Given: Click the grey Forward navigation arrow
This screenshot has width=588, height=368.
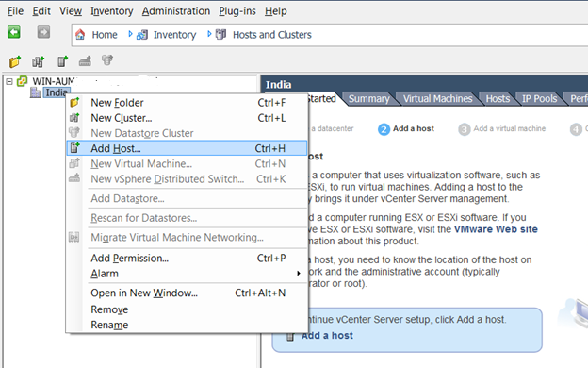Looking at the screenshot, I should (x=43, y=32).
